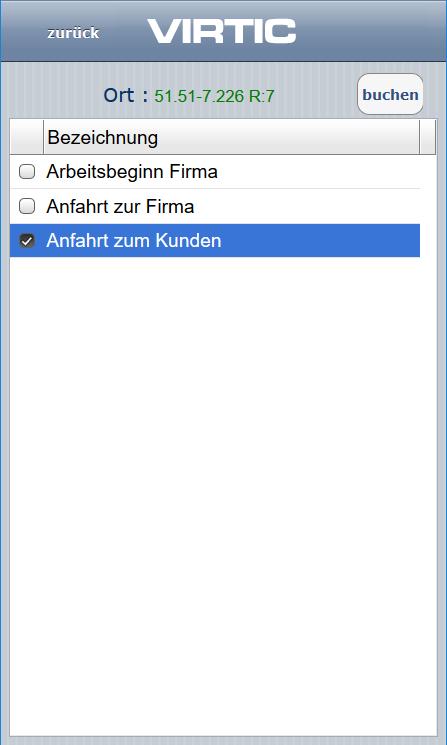Click the R:7 accuracy value
This screenshot has height=745, width=447.
tap(260, 96)
